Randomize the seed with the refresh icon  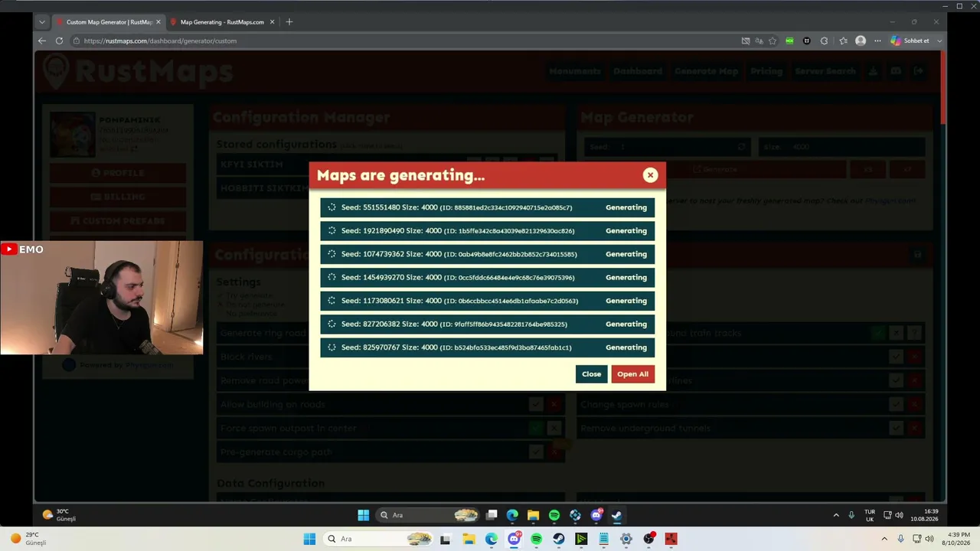point(741,146)
